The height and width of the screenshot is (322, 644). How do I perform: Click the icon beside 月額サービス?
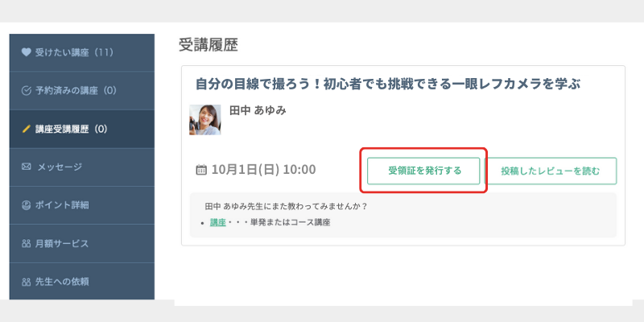point(27,244)
